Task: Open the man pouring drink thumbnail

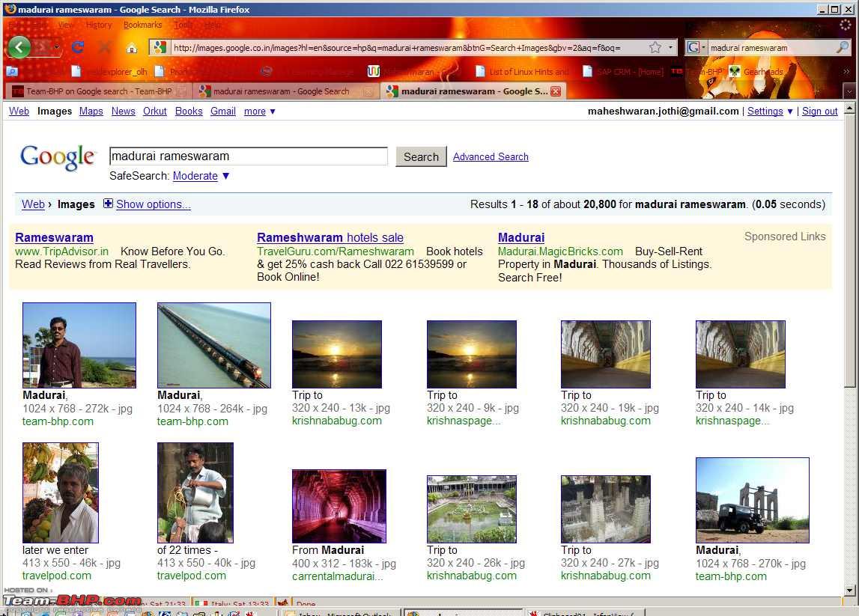Action: [x=195, y=493]
